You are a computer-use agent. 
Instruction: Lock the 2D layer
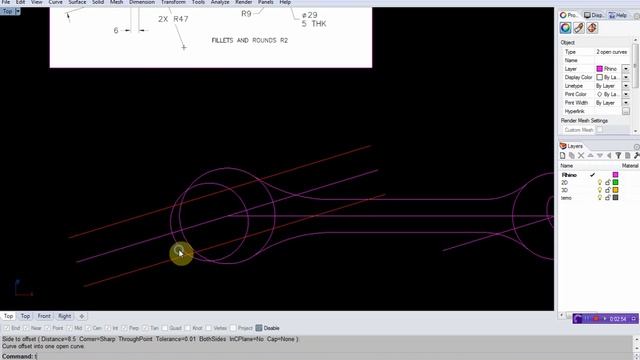(x=608, y=182)
